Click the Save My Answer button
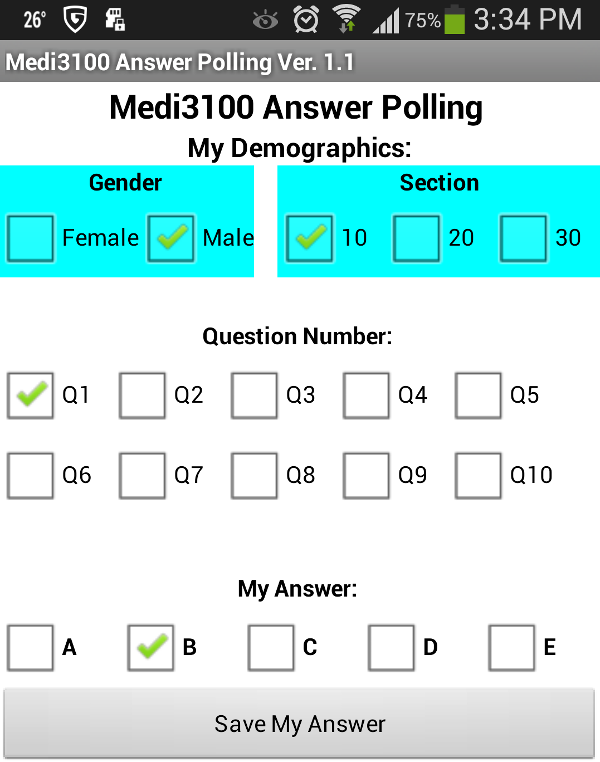 point(299,724)
